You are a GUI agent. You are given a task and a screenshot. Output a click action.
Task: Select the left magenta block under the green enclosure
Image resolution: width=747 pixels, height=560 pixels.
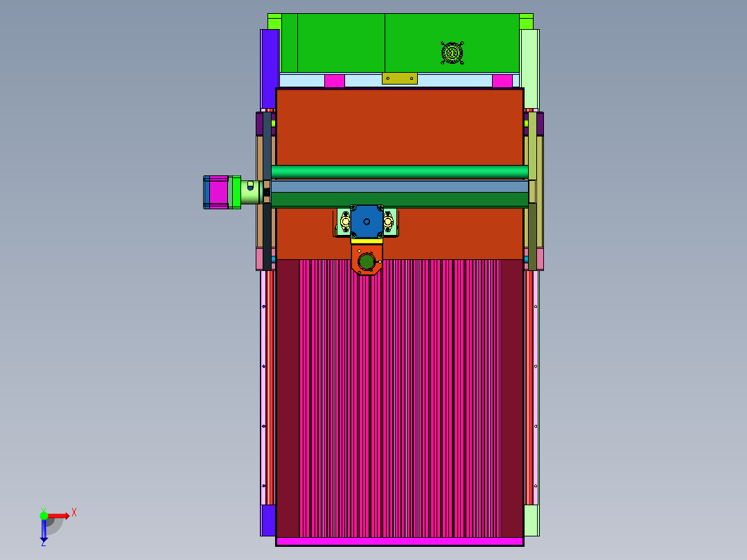[335, 81]
